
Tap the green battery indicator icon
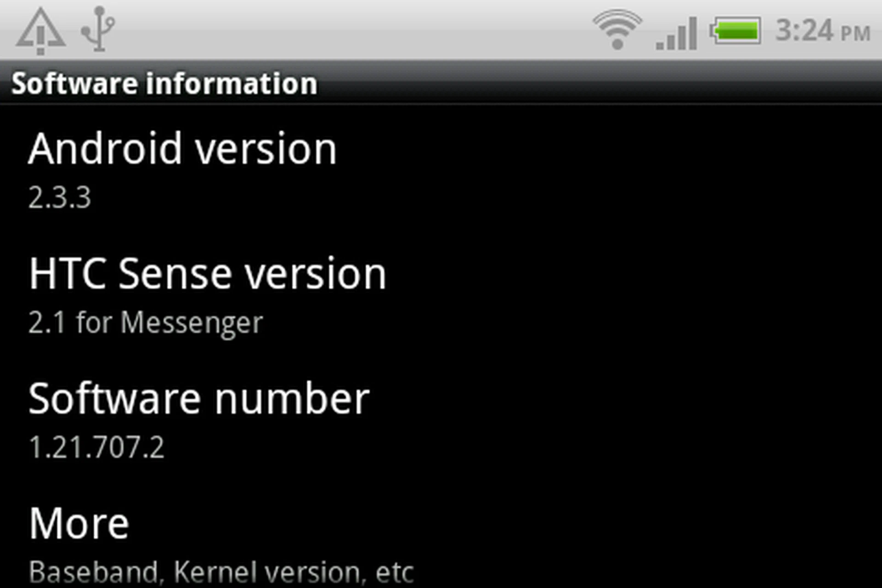(x=735, y=31)
